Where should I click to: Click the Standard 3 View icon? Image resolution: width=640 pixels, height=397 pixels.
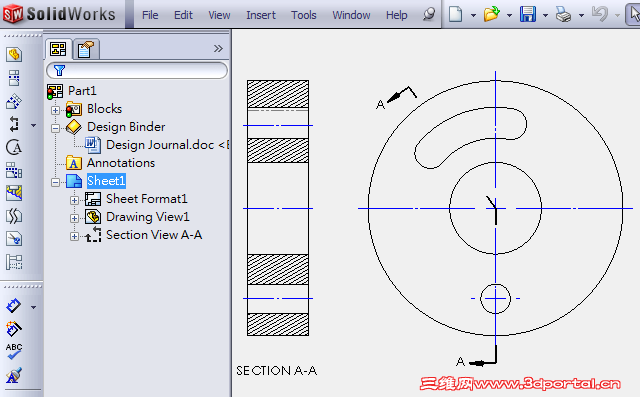[14, 170]
